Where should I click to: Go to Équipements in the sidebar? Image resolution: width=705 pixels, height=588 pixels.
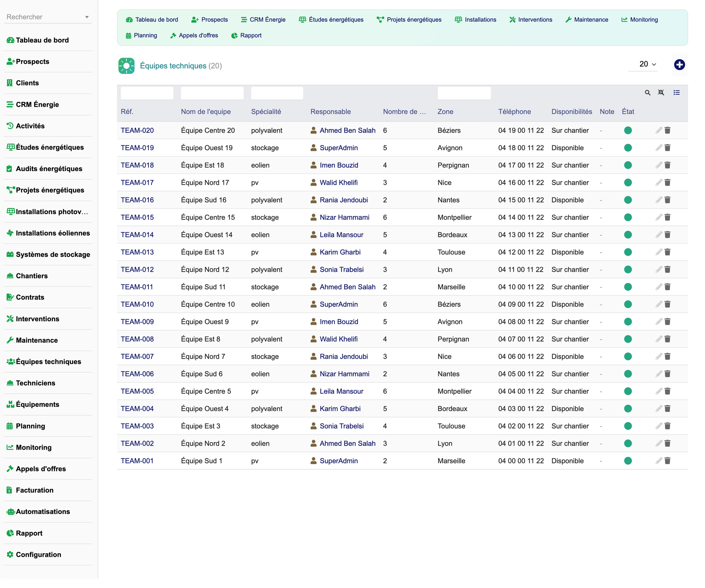[37, 405]
